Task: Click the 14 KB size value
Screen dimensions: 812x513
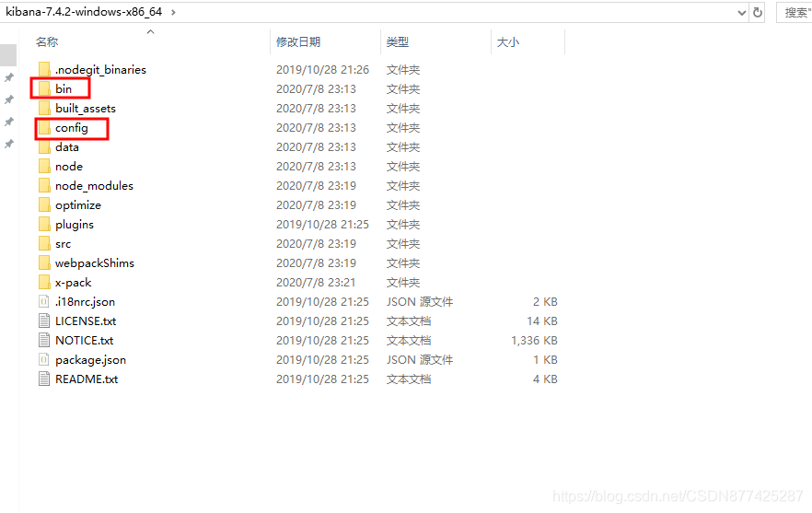Action: 542,321
